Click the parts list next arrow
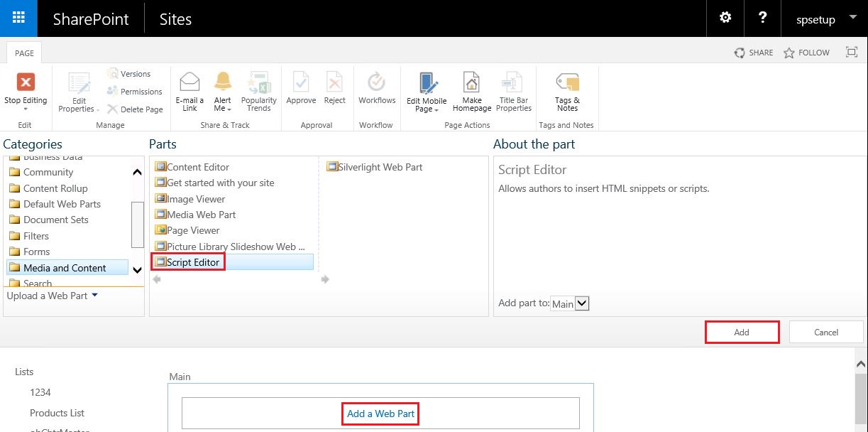The width and height of the screenshot is (868, 432). pos(325,280)
